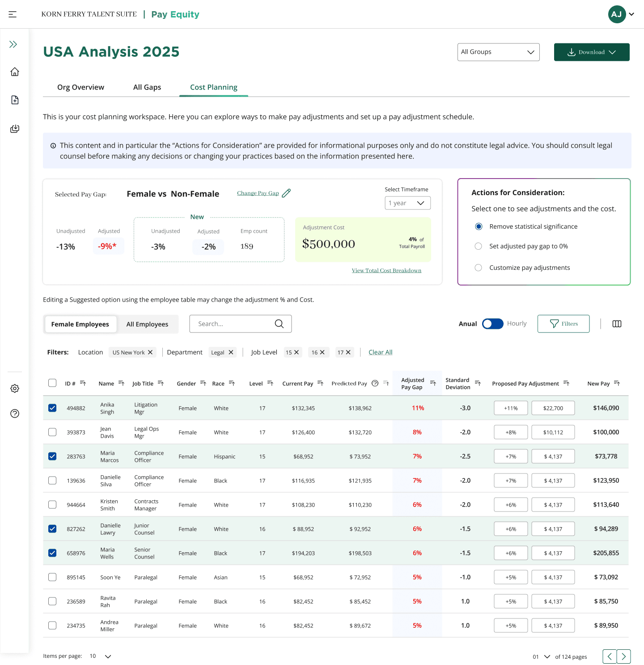Sort table by Job Title column
Screen dimensions: 644x665
[161, 383]
